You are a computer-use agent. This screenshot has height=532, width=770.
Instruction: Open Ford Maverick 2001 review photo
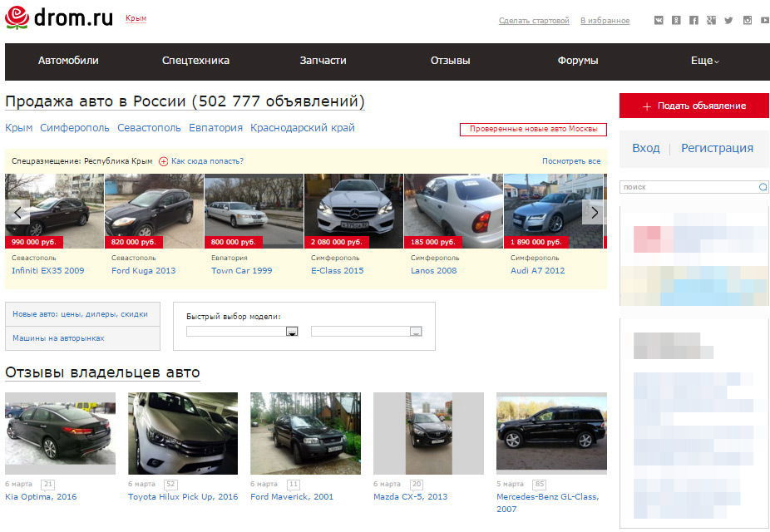(x=305, y=433)
